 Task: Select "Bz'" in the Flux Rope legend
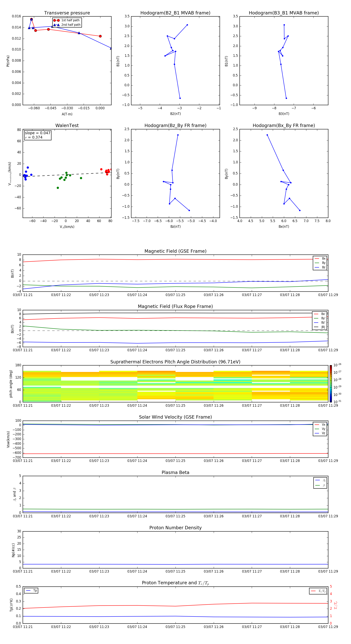pos(320,323)
